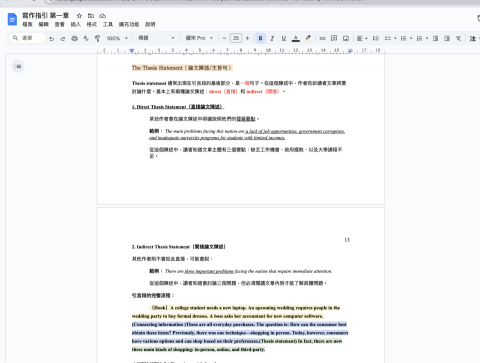
Task: Open line and paragraph spacing
Action: [376, 38]
